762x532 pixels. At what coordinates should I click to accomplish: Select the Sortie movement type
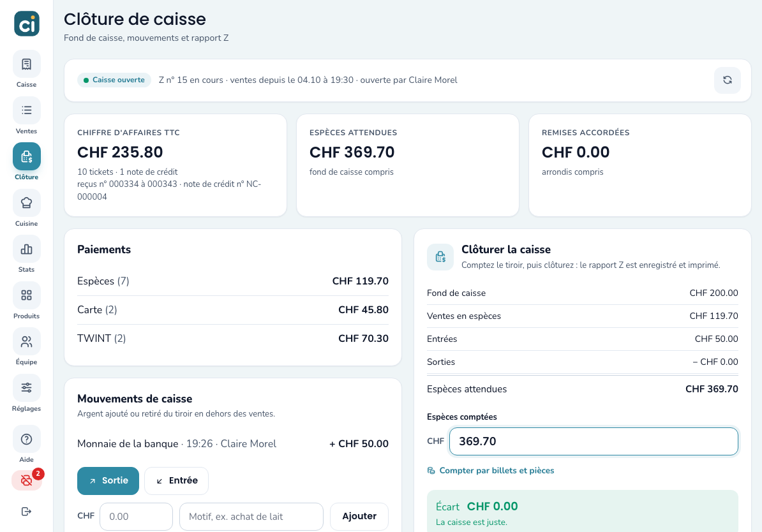pyautogui.click(x=108, y=480)
